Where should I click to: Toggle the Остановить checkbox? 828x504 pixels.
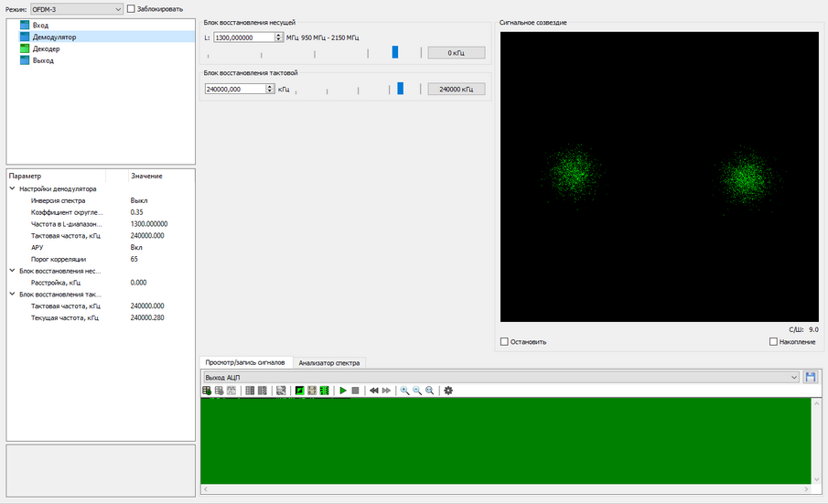505,342
